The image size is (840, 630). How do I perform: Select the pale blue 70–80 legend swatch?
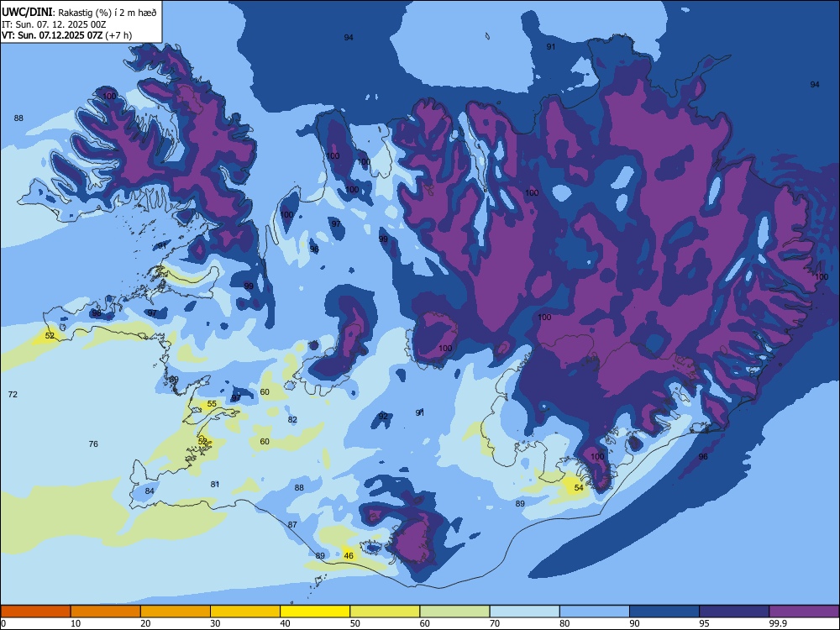[524, 612]
